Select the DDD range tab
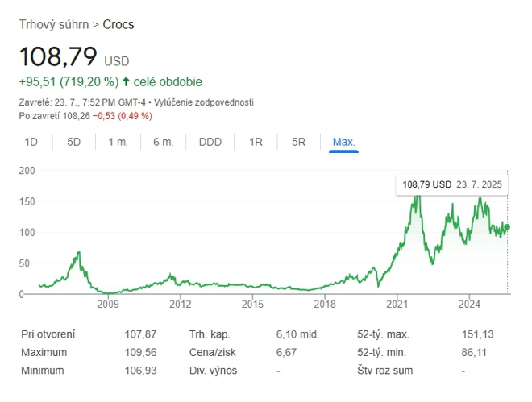Viewport: 532px width, 402px height. click(210, 142)
